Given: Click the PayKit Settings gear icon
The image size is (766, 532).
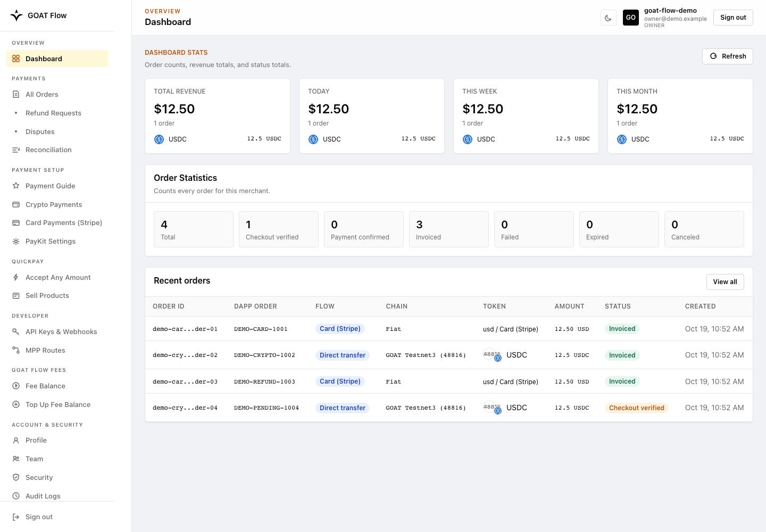Looking at the screenshot, I should coord(16,242).
